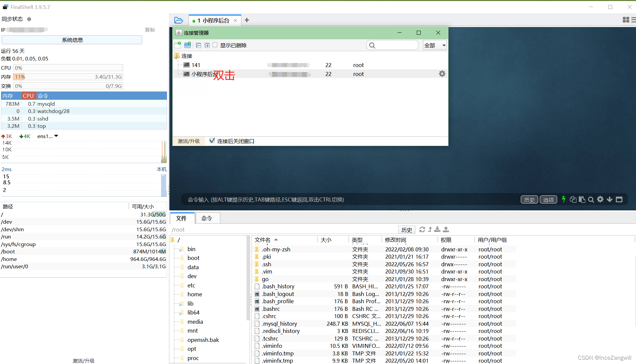The height and width of the screenshot is (364, 636).
Task: Open a new SSH connection icon
Action: [x=178, y=45]
